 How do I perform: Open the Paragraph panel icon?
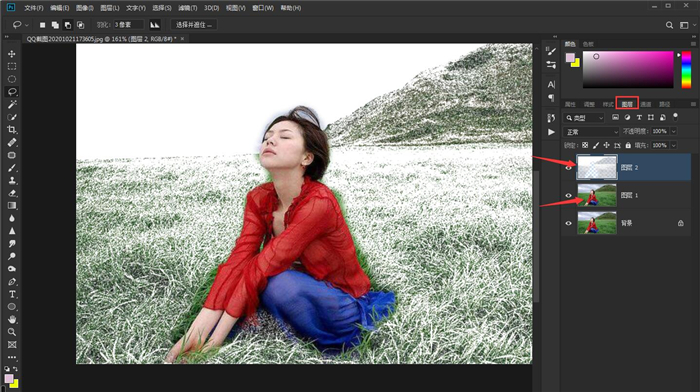click(551, 98)
